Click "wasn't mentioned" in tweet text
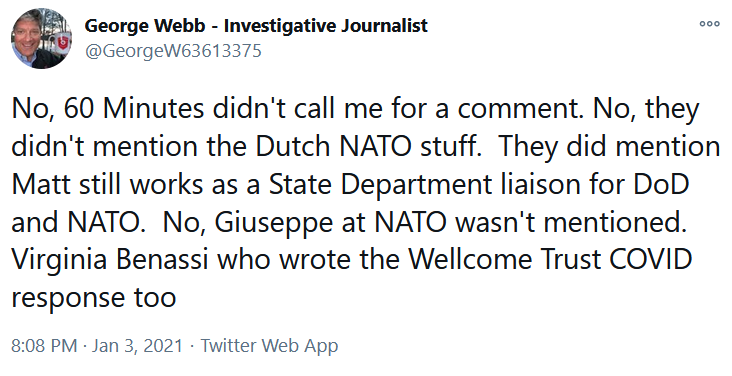The image size is (732, 376). 569,223
